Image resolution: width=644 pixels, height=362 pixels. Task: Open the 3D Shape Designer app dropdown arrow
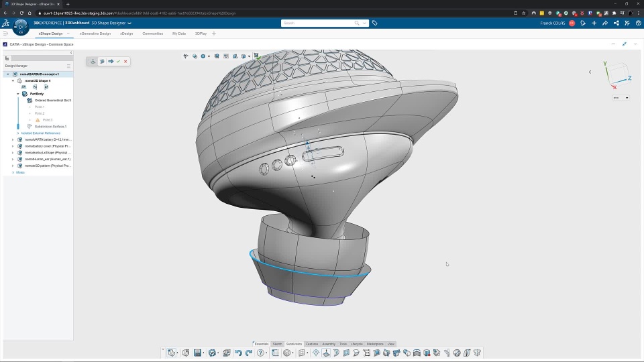coord(129,23)
